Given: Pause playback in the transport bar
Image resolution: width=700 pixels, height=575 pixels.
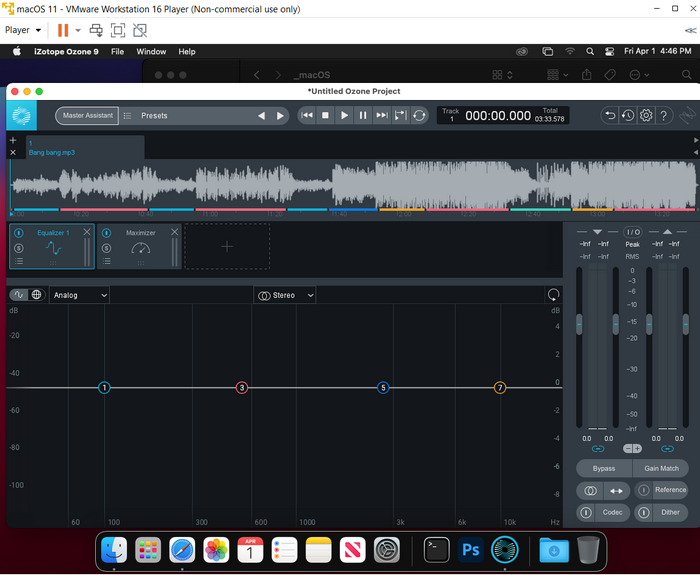Looking at the screenshot, I should coord(363,116).
